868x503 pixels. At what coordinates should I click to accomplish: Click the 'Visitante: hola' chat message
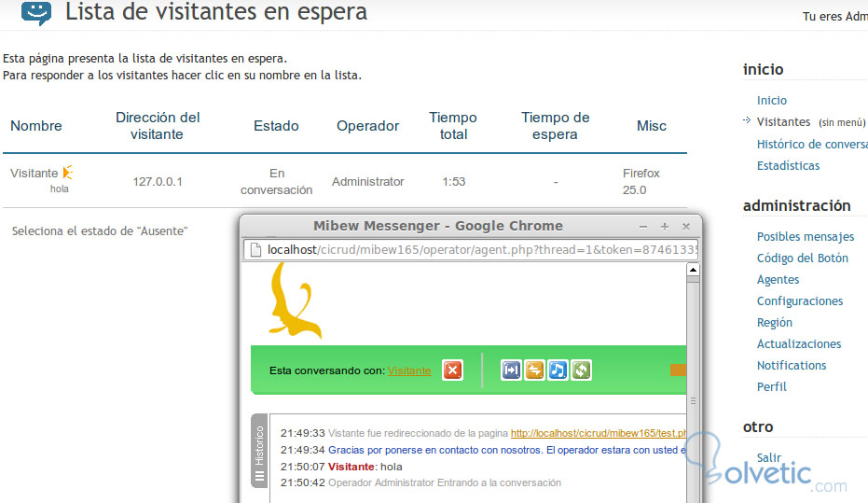coord(365,467)
